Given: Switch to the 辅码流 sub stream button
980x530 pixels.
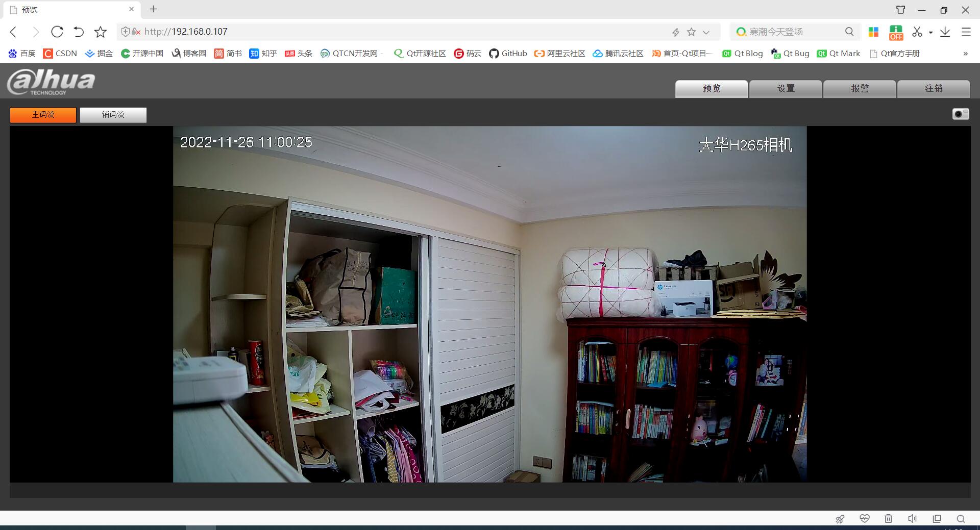Looking at the screenshot, I should [x=113, y=115].
